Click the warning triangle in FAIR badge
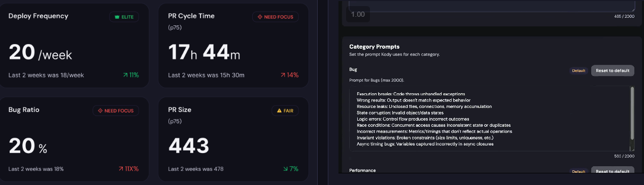This screenshot has width=644, height=185. [x=279, y=110]
